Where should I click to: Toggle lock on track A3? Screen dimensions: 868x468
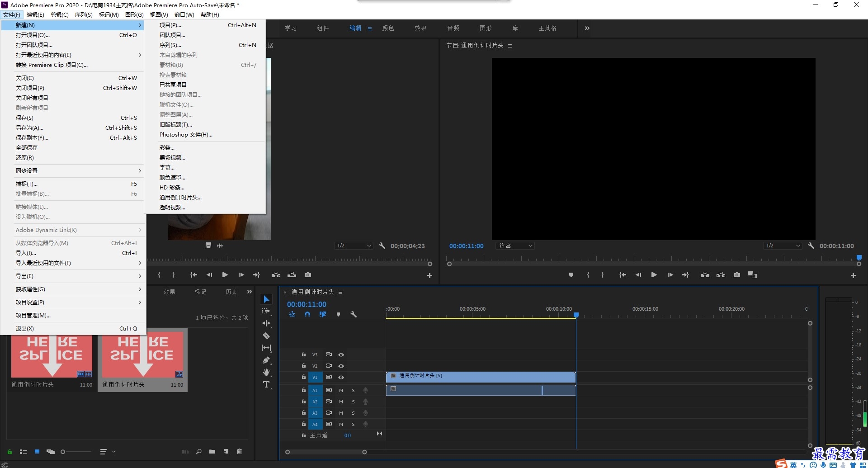pyautogui.click(x=304, y=412)
